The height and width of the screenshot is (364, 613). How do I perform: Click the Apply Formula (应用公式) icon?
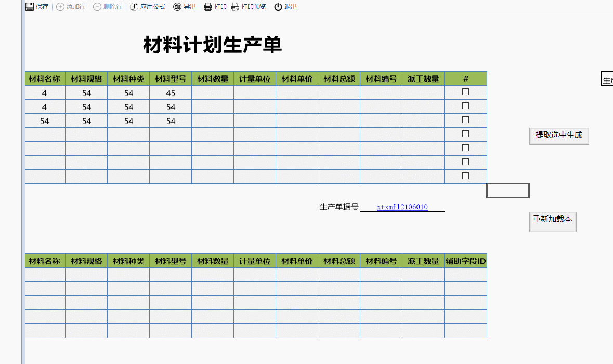134,7
